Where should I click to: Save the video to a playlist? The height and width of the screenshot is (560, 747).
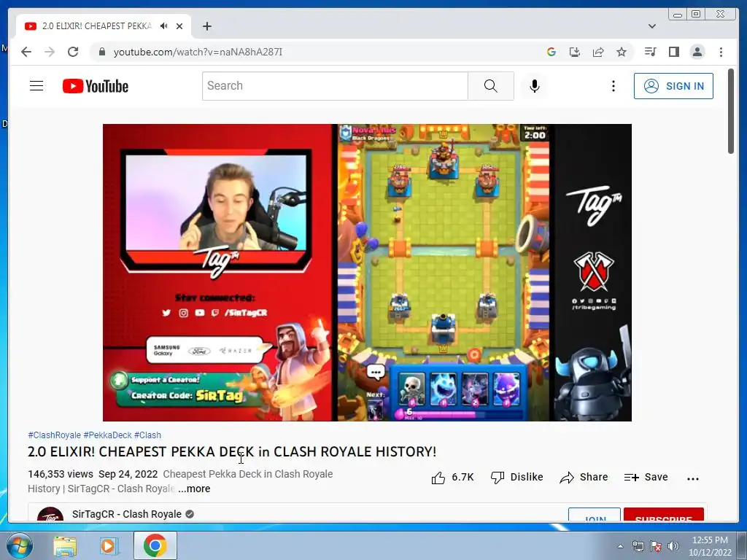[x=646, y=477]
